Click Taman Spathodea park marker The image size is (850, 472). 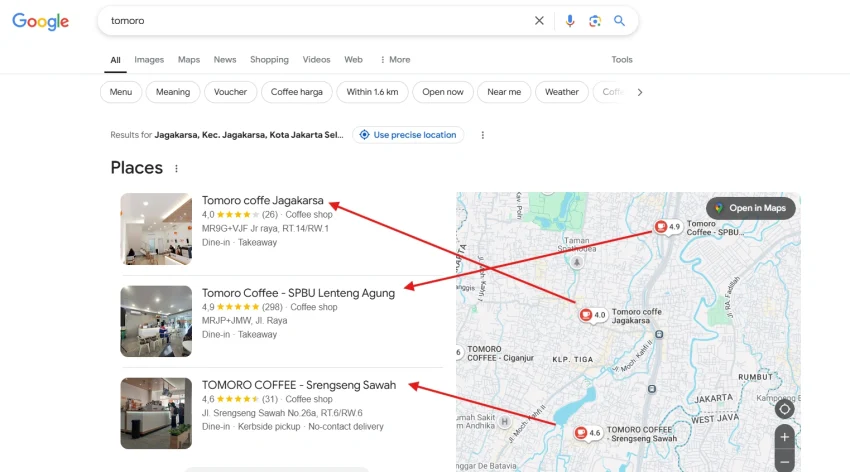pyautogui.click(x=577, y=262)
